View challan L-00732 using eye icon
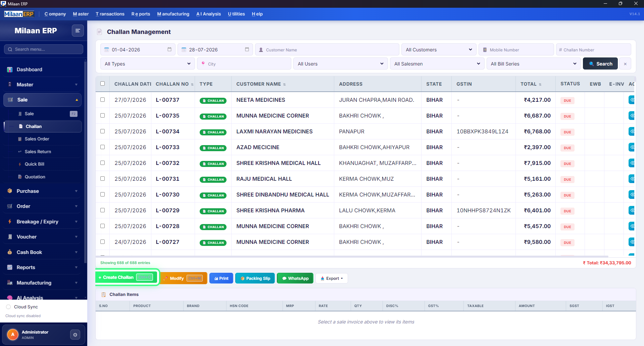This screenshot has width=644, height=346. point(632,163)
